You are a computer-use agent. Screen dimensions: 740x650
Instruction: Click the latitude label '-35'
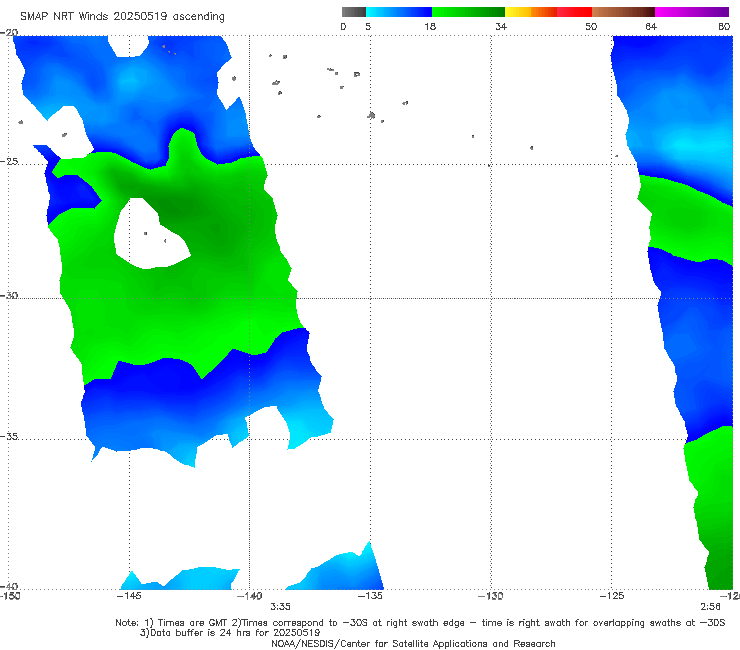(9, 437)
